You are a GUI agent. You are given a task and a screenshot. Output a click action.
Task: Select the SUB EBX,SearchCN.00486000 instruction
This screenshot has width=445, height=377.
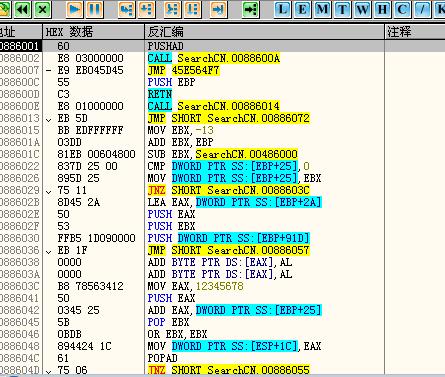223,154
